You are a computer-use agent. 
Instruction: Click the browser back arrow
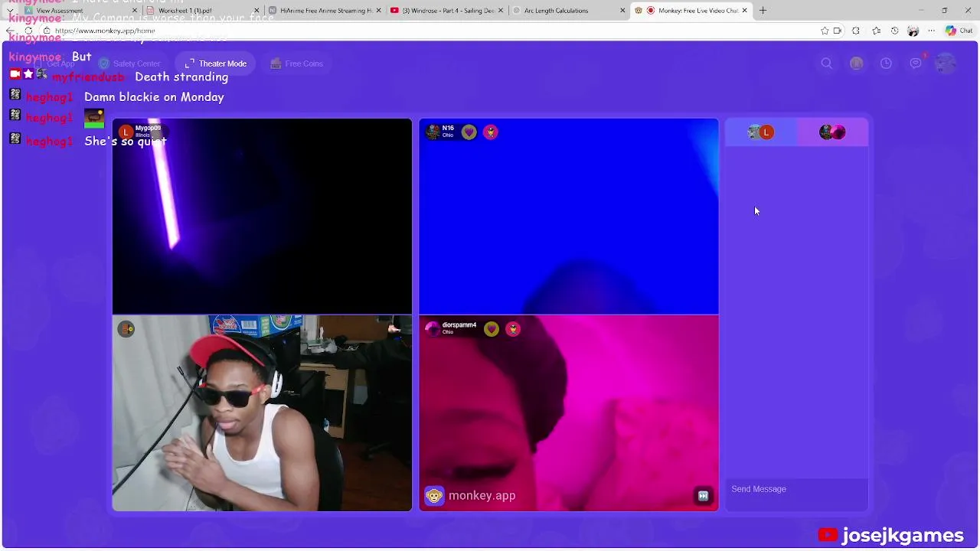click(10, 31)
